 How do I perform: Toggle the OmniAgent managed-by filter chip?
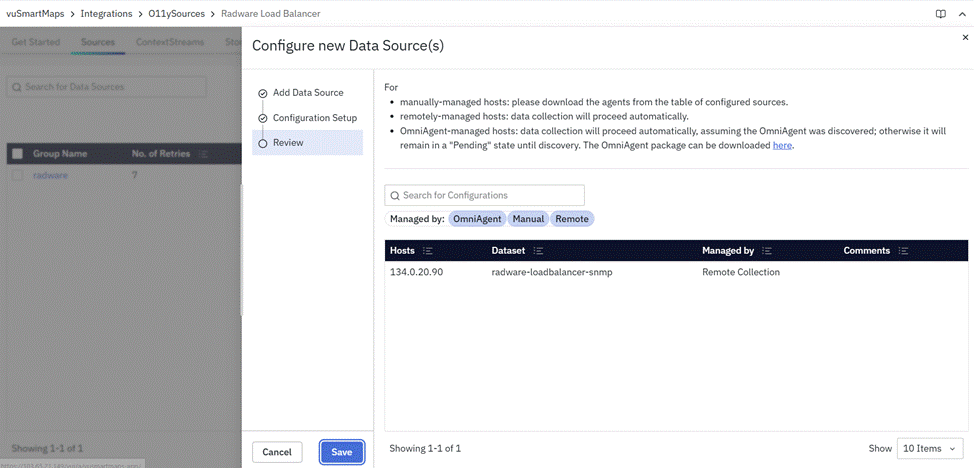476,218
